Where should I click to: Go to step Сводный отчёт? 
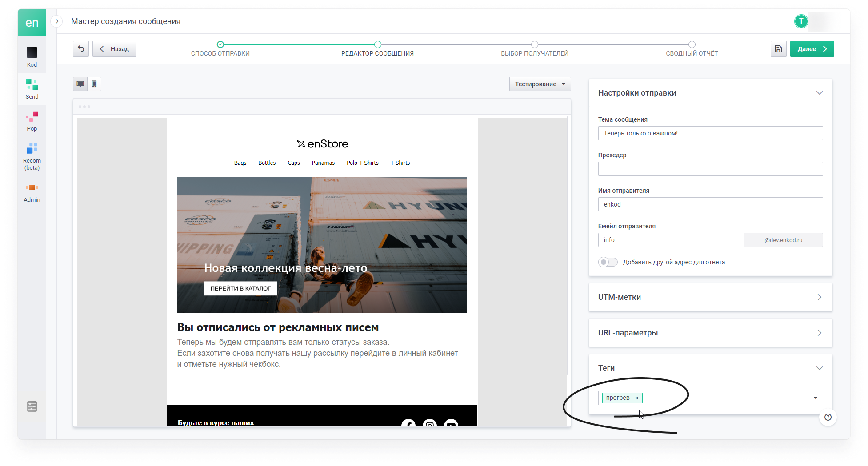[692, 49]
